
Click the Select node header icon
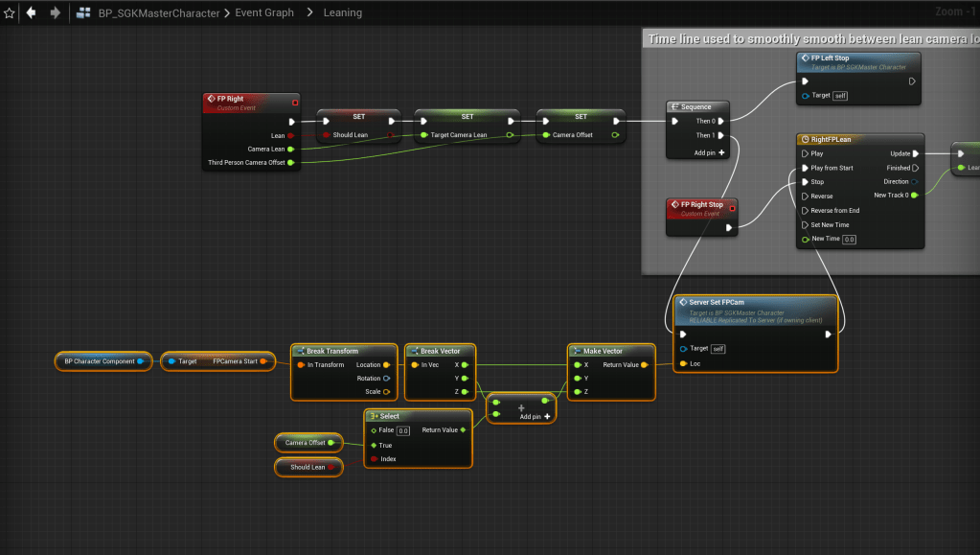click(374, 416)
